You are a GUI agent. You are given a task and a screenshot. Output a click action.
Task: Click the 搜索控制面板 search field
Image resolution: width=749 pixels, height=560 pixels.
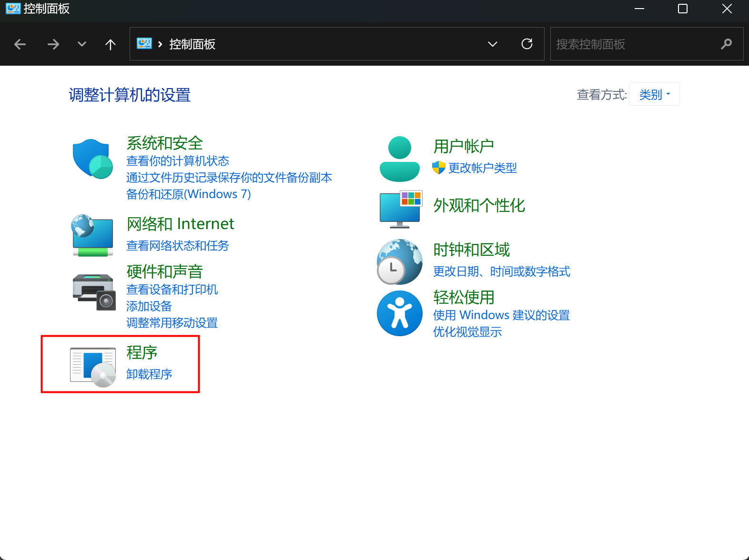pos(636,44)
